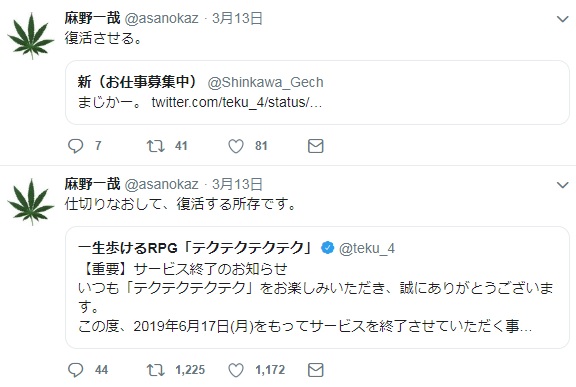The image size is (576, 387).
Task: Open the twitter.com/teku_4/status link
Action: coord(237,102)
